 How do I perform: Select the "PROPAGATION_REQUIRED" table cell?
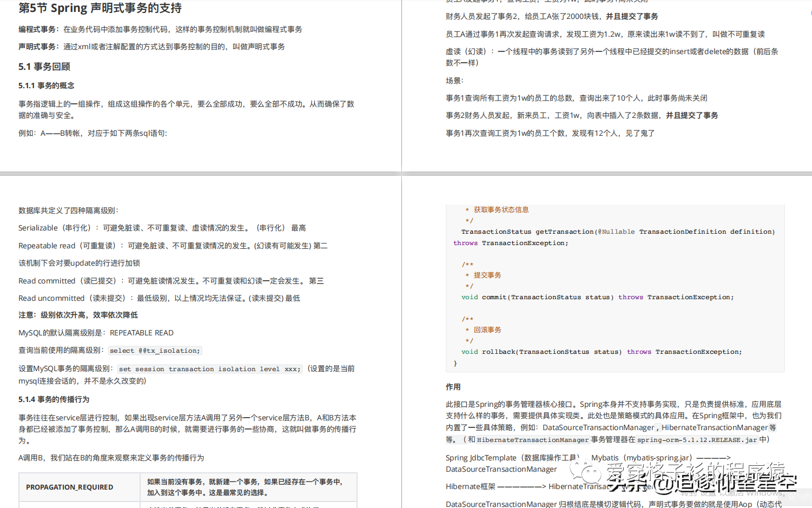pyautogui.click(x=80, y=487)
